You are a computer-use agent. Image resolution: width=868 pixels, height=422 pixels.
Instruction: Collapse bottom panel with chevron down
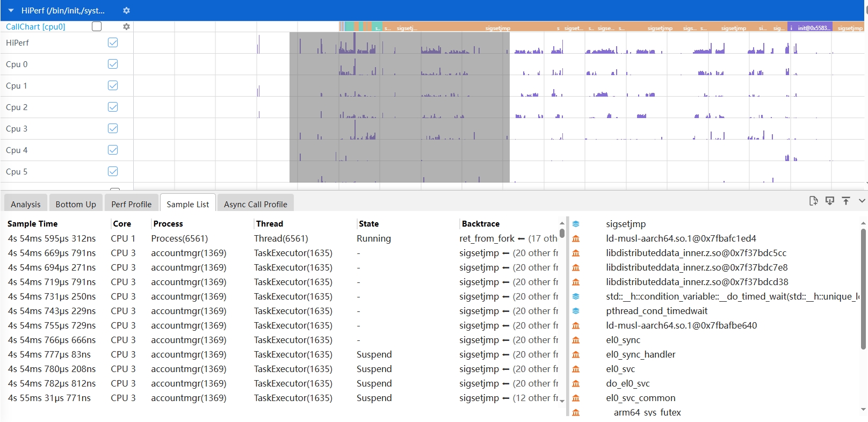(x=862, y=201)
